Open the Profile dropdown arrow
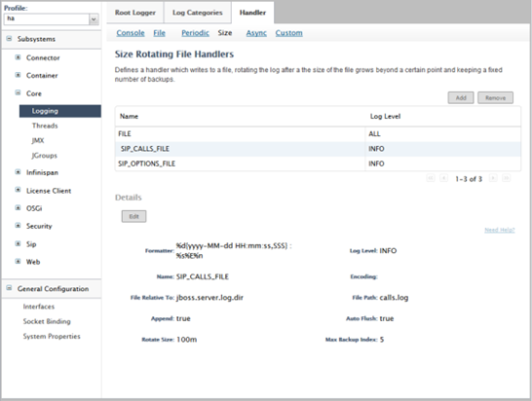Screen dimensions: 532x401 (94, 19)
